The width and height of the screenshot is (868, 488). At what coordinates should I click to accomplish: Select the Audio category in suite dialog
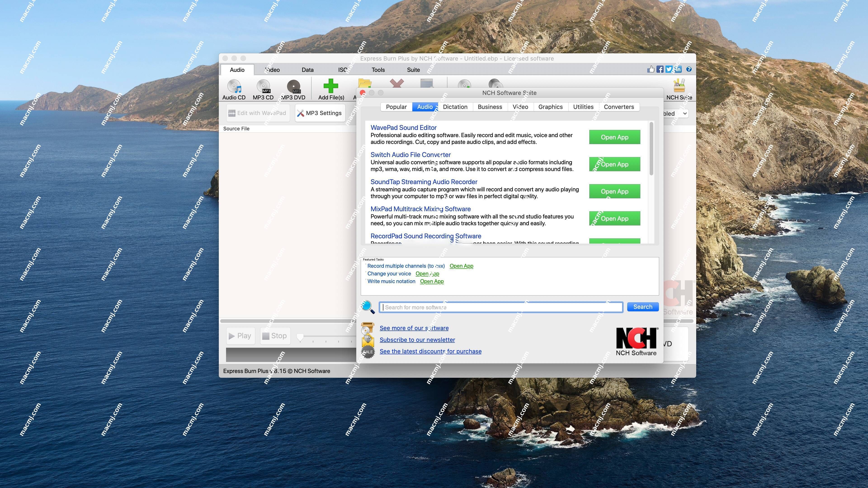coord(425,107)
